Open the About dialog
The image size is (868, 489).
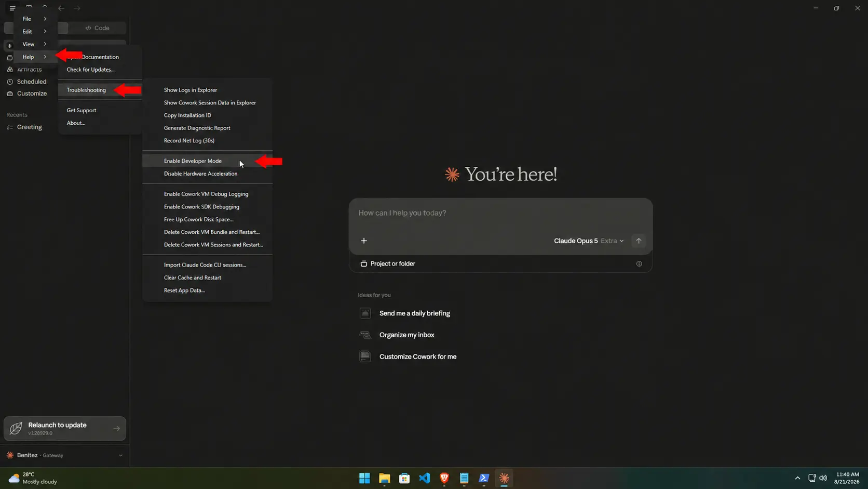click(x=100, y=123)
